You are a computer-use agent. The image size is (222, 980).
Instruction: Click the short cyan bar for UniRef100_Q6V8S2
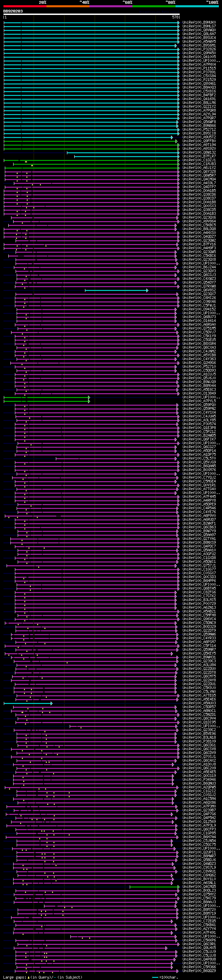pyautogui.click(x=117, y=290)
